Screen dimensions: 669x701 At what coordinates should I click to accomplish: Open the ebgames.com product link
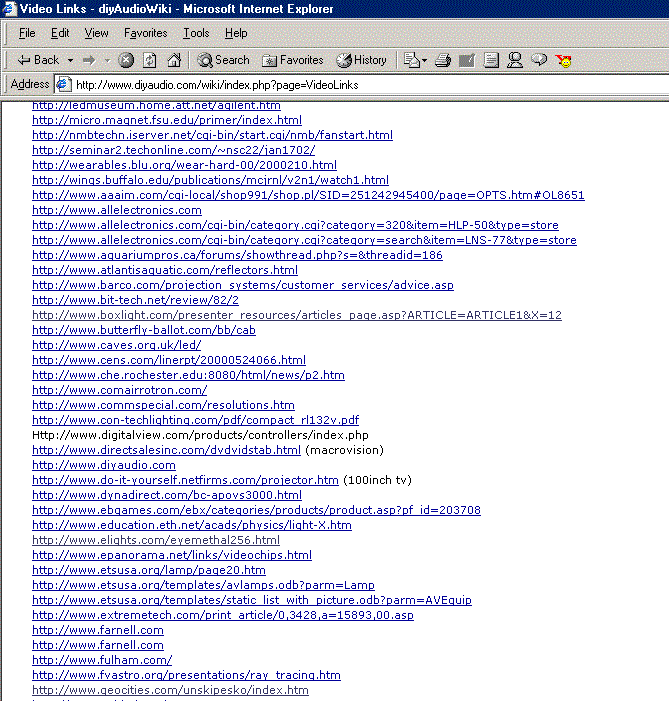(x=256, y=510)
